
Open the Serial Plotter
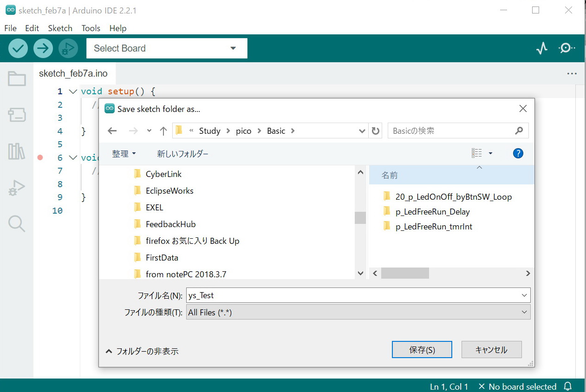pyautogui.click(x=542, y=48)
